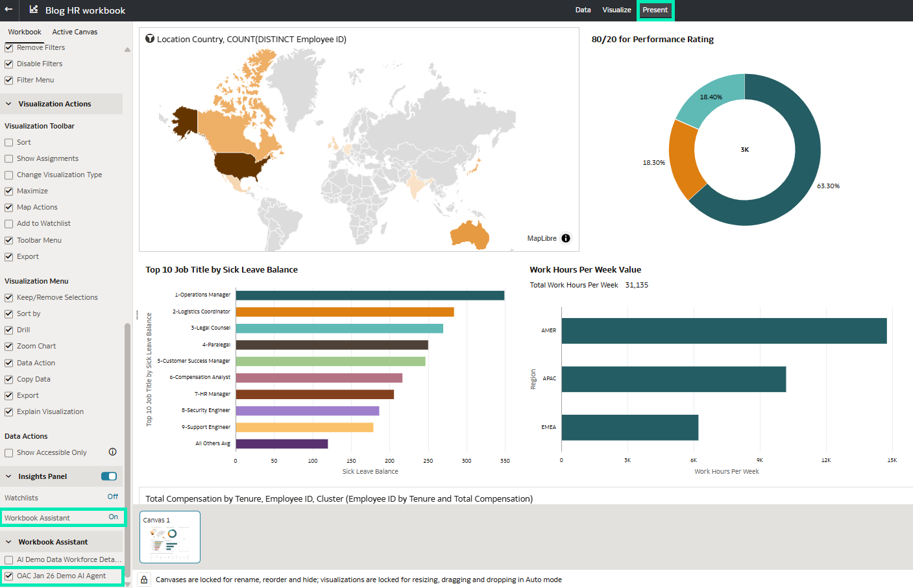Turn off the Insights Panel switch
This screenshot has width=913, height=588.
[109, 476]
